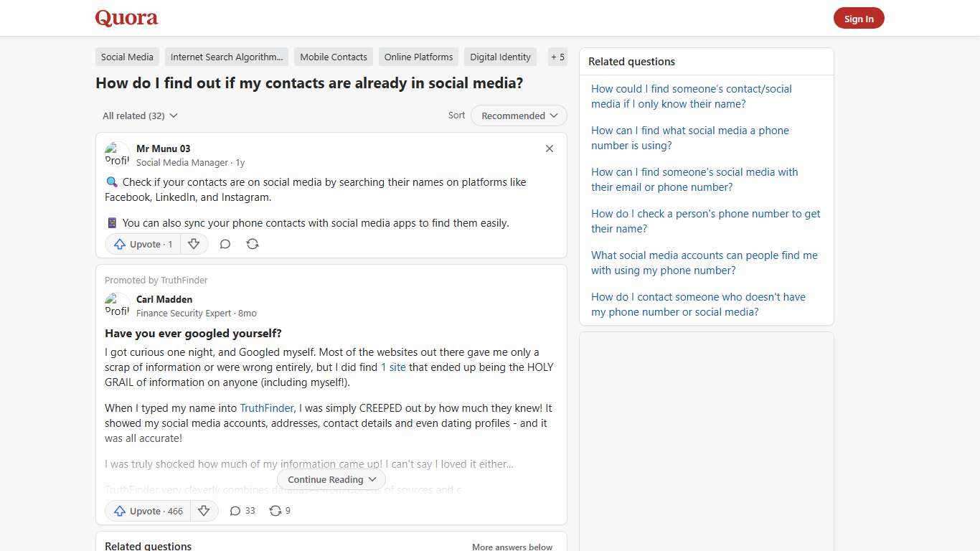
Task: Select the Digital Identity topic tab
Action: pyautogui.click(x=500, y=57)
